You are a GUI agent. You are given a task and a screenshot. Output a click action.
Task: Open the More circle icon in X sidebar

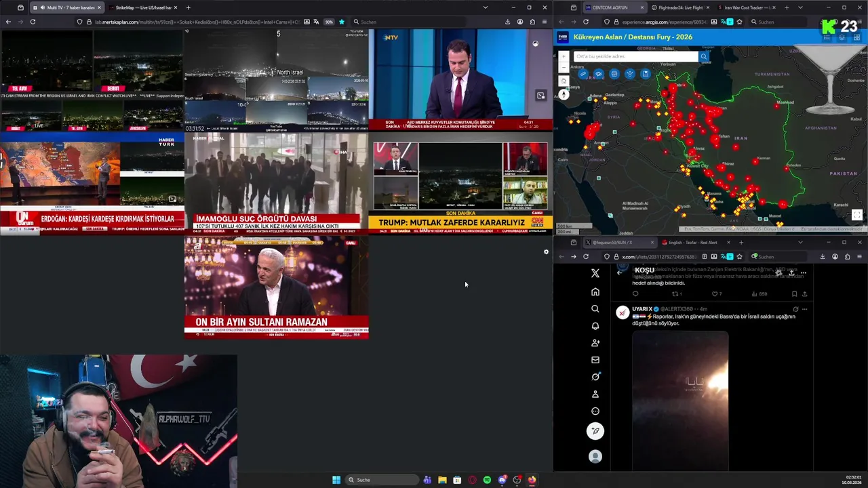595,411
